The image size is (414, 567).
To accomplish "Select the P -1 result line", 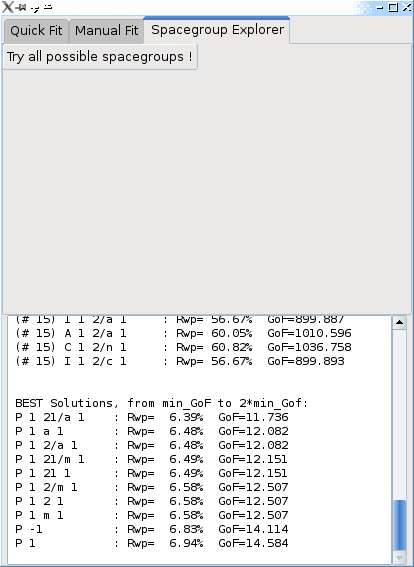I will point(152,529).
